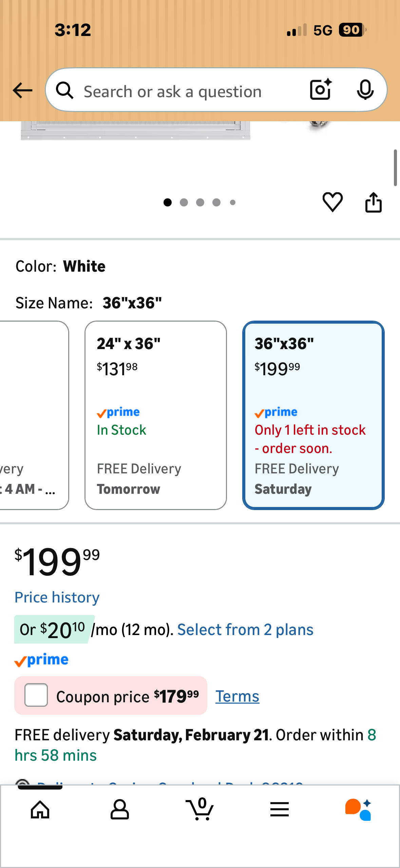
Task: Tap the second image carousel dot
Action: click(x=184, y=202)
